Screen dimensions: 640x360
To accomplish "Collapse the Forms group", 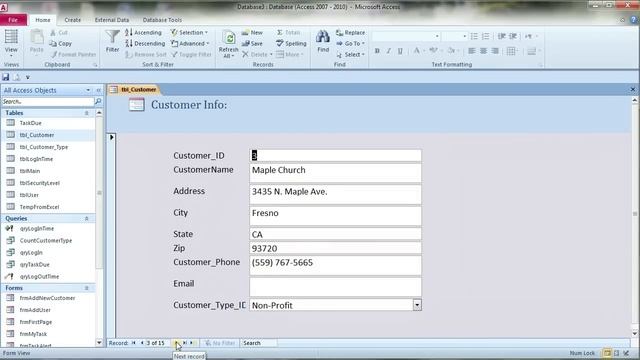I will [x=87, y=288].
